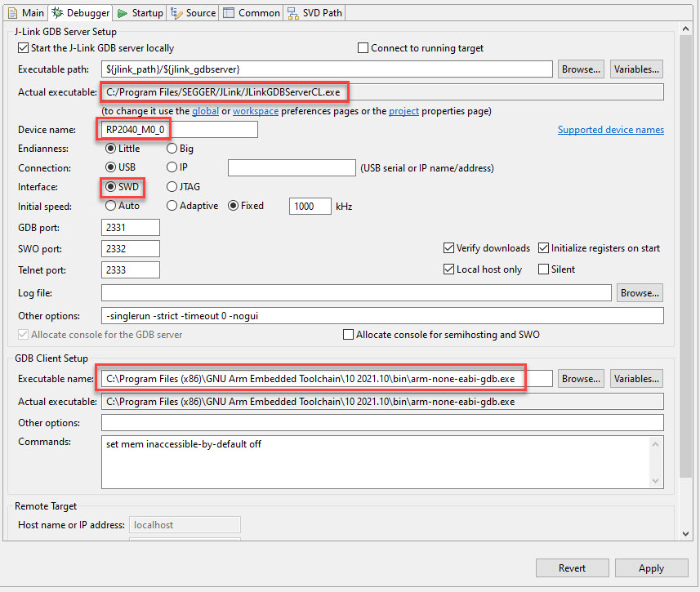Choose Adaptive initial speed
Viewport: 700px width, 592px height.
172,206
